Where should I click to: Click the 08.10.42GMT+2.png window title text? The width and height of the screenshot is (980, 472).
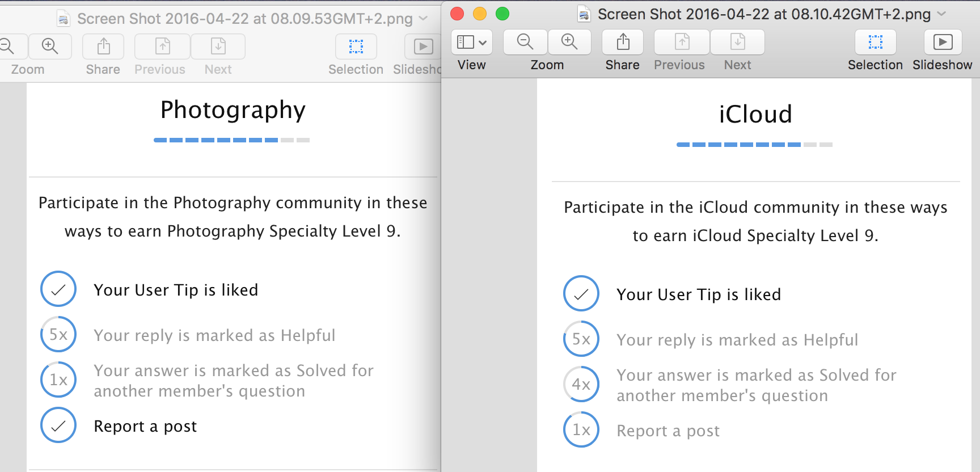pyautogui.click(x=764, y=14)
